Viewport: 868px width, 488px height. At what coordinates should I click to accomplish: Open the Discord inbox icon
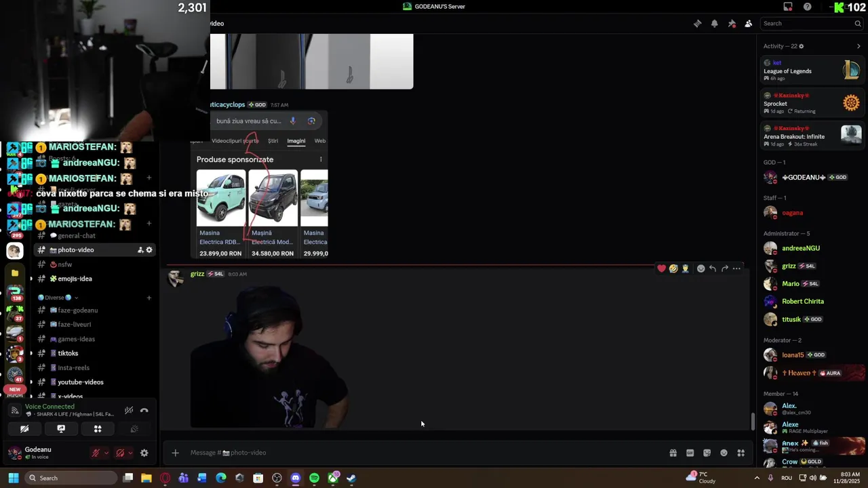click(x=788, y=7)
